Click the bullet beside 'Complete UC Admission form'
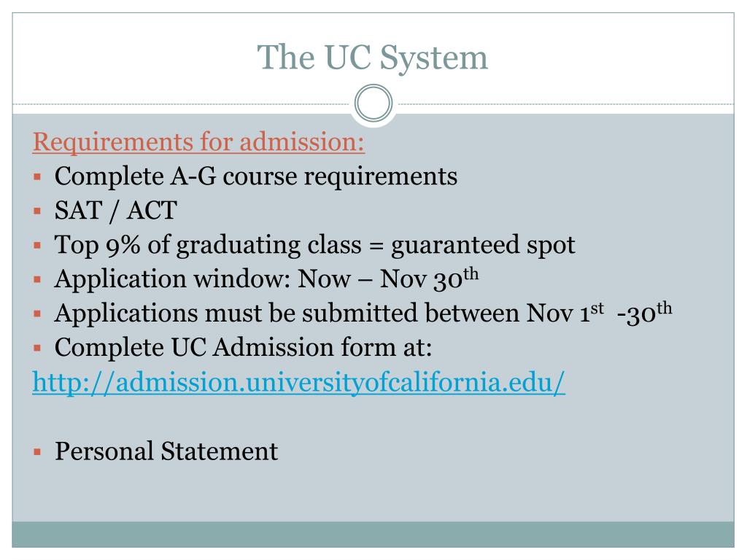This screenshot has width=747, height=560. [38, 348]
